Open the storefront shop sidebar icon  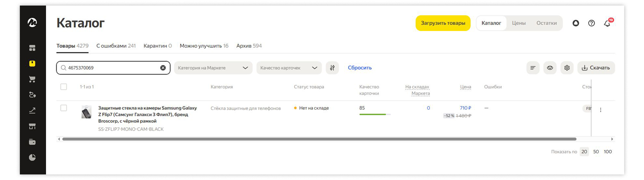(x=32, y=126)
